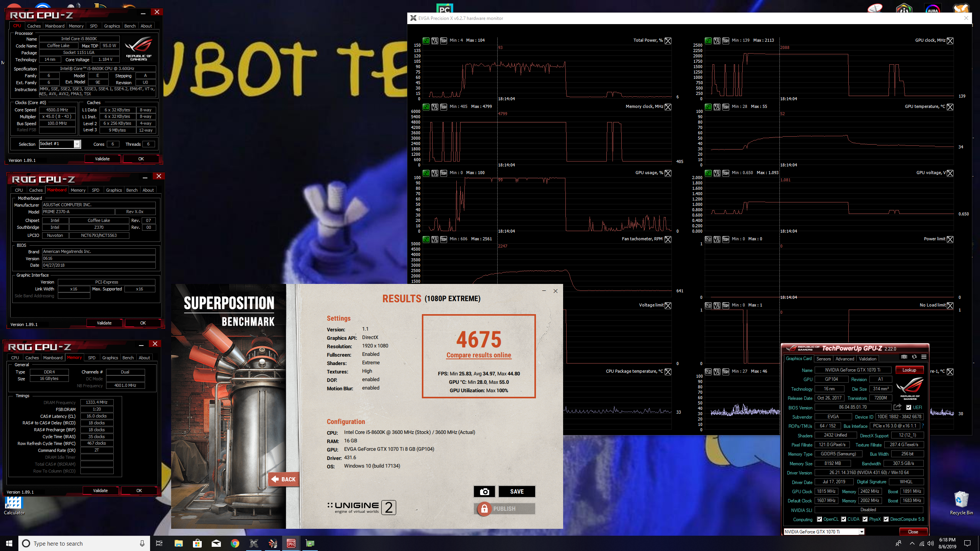Click Lookup button in GPU-Z
Viewport: 980px width, 551px height.
point(909,370)
